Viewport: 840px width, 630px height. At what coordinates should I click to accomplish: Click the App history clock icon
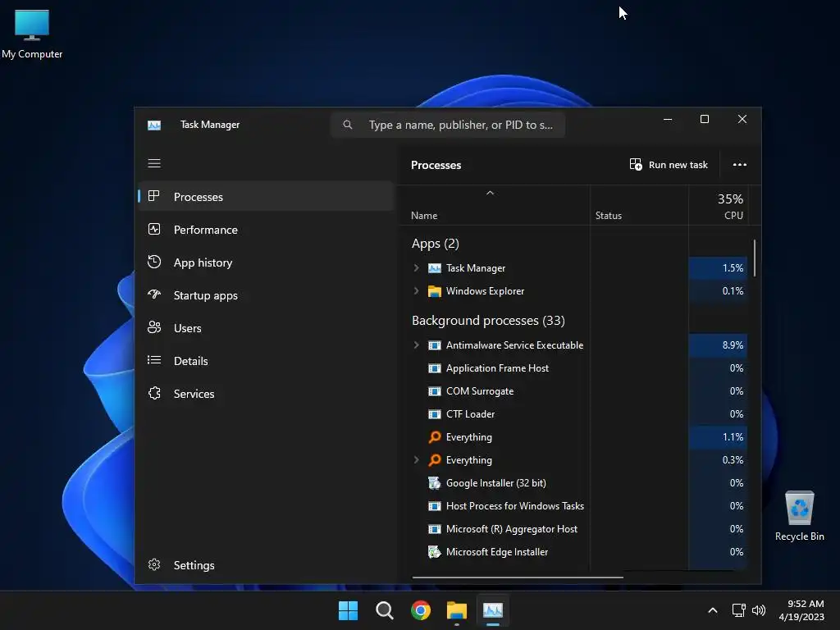pyautogui.click(x=153, y=262)
